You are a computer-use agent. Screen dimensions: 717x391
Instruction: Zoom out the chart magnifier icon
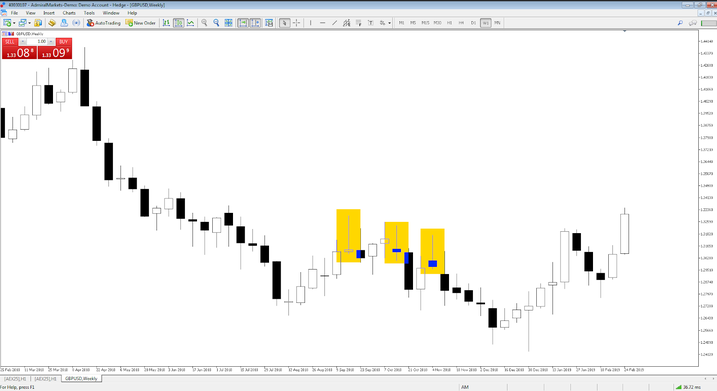[x=216, y=23]
